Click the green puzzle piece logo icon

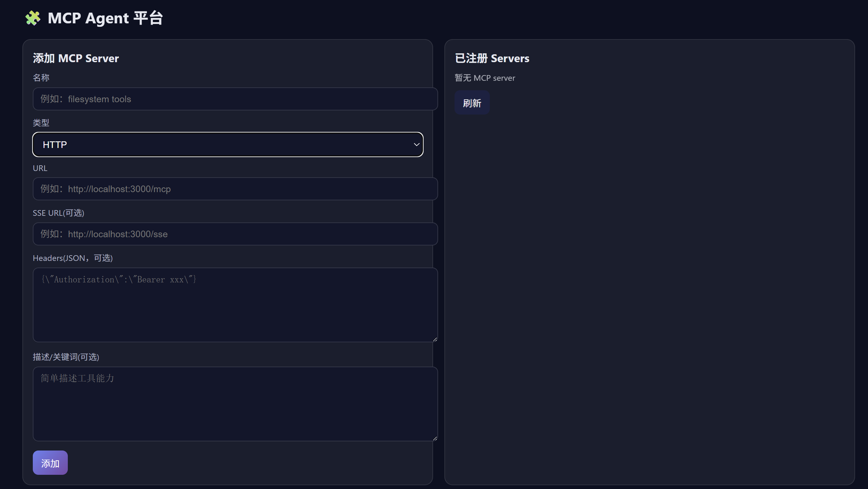pos(33,18)
